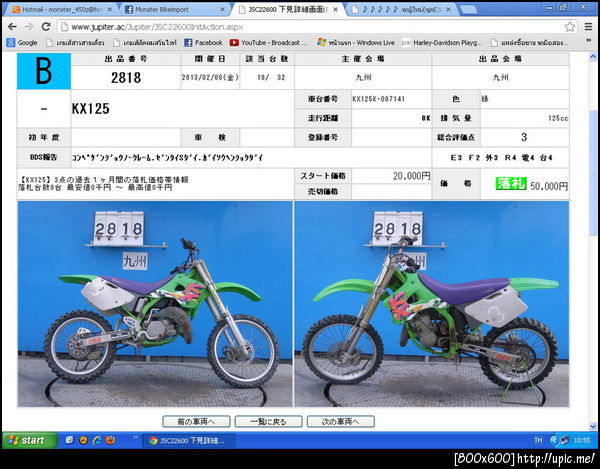600x469 pixels.
Task: Switch to the Monster Bikeimport Facebook tab
Action: click(x=174, y=10)
